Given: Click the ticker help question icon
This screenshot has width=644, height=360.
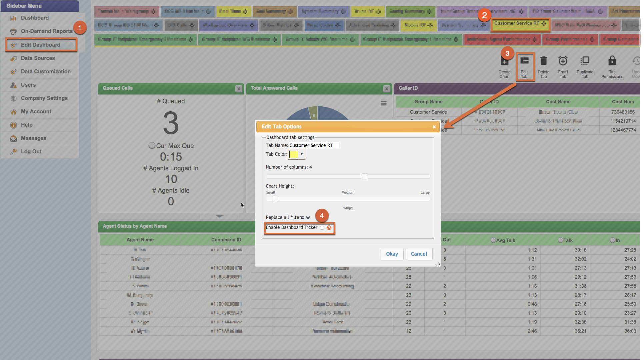Looking at the screenshot, I should pos(329,228).
